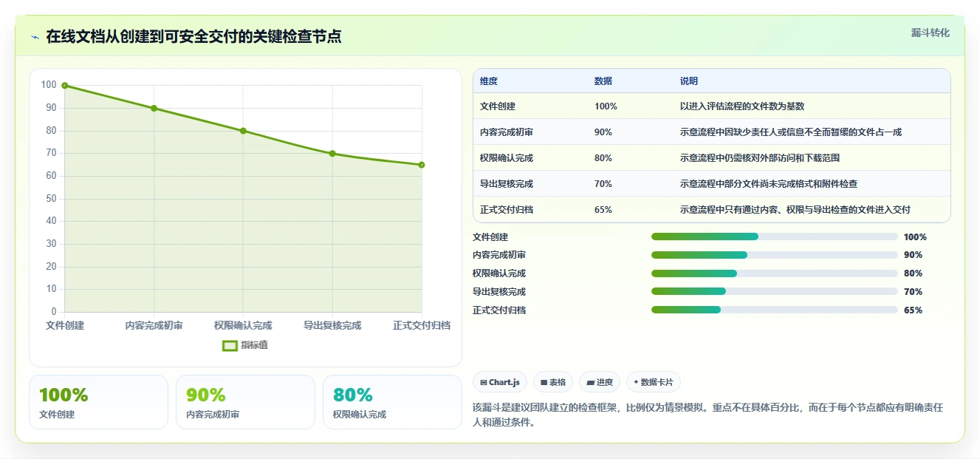
Task: Click the 维度 column header
Action: (x=489, y=81)
